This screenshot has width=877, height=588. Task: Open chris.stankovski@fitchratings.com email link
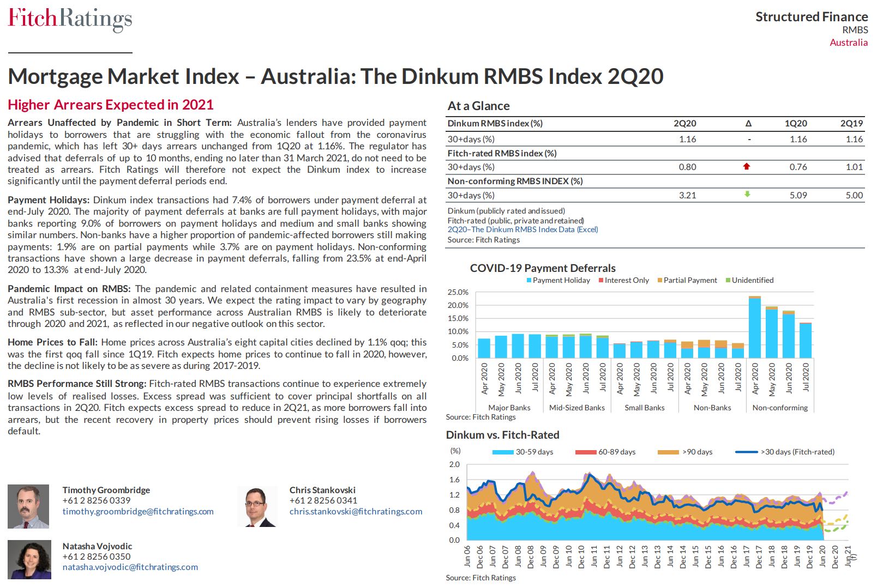pyautogui.click(x=356, y=511)
